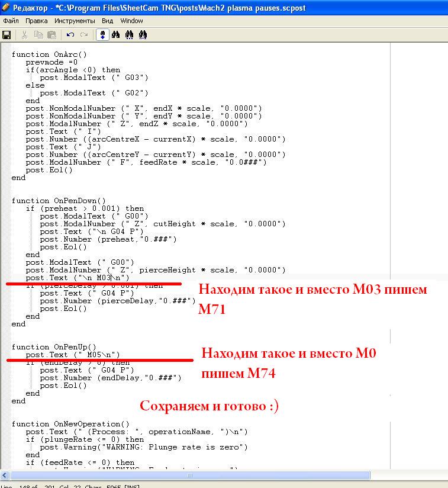This screenshot has width=448, height=488.
Task: Click the post.Text ("\n M03\n") line
Action: (x=78, y=278)
